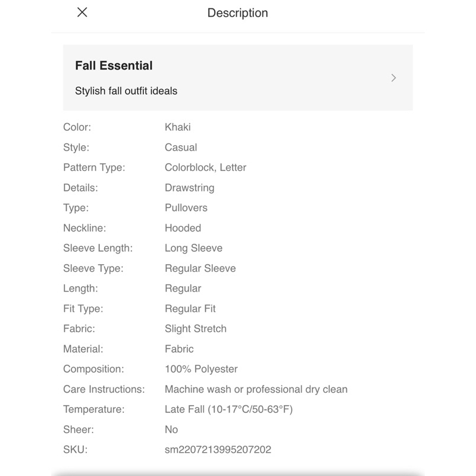Tap the Regular Sleeve type value
Viewport: 476px width, 476px height.
click(x=201, y=268)
